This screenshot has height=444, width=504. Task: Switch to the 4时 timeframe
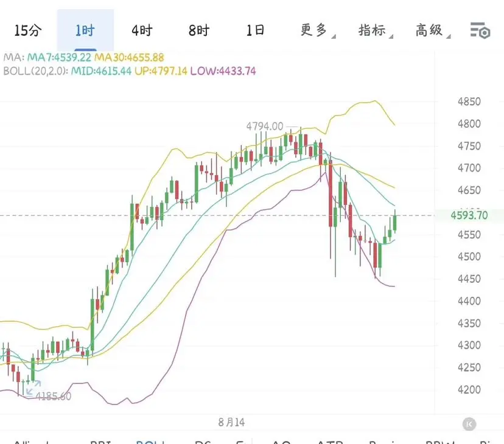(x=142, y=30)
